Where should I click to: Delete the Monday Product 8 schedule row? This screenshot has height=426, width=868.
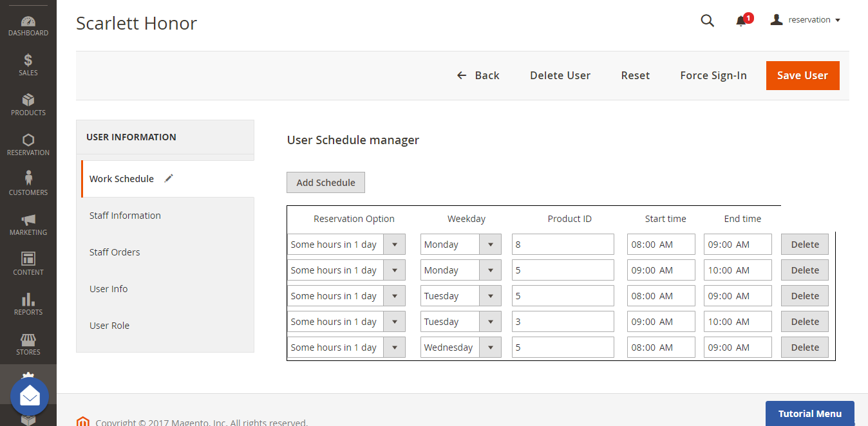[x=805, y=245]
